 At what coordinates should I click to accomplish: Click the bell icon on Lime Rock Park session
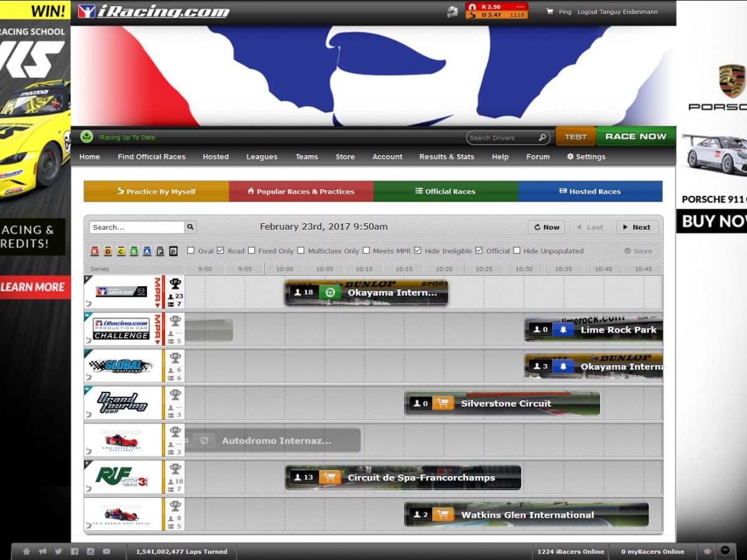point(563,330)
